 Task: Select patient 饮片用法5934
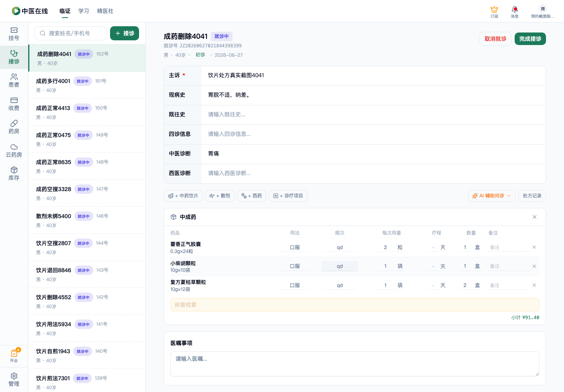pyautogui.click(x=87, y=328)
